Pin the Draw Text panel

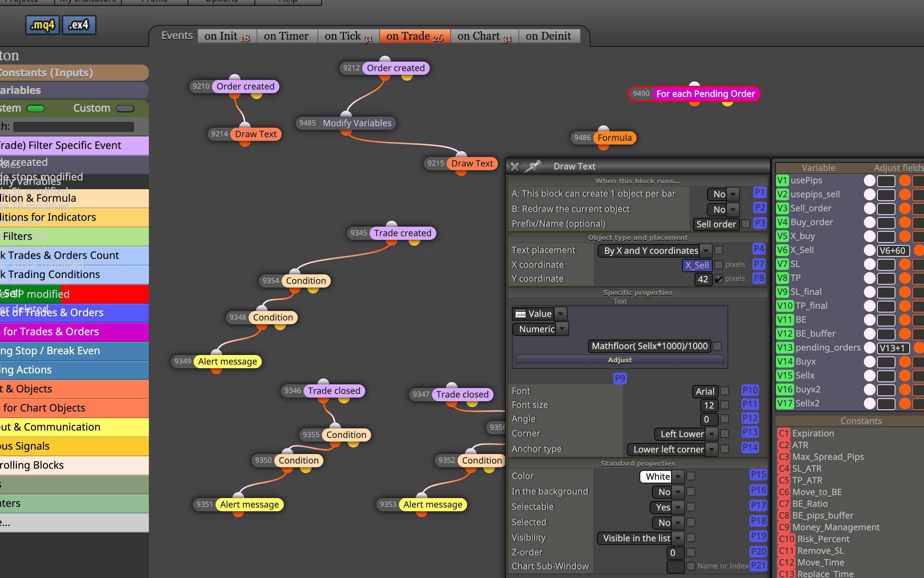(532, 166)
